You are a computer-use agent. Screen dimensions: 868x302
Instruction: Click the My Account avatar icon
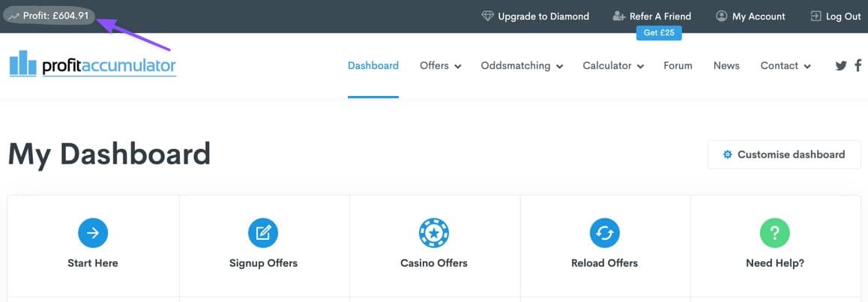coord(721,16)
